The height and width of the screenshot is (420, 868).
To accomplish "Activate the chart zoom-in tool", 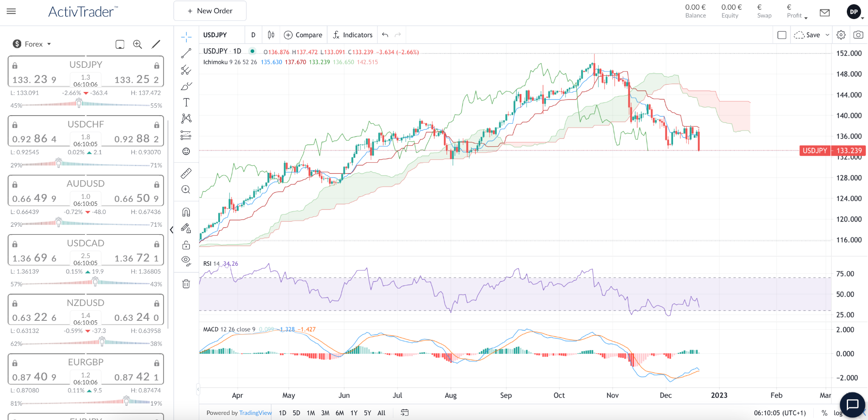I will click(186, 189).
